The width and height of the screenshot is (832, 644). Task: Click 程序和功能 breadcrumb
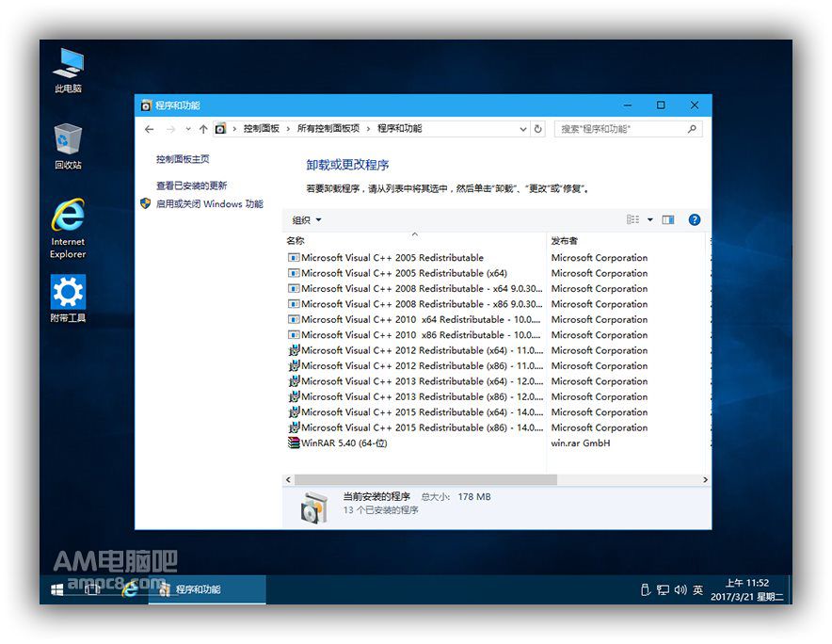(400, 129)
